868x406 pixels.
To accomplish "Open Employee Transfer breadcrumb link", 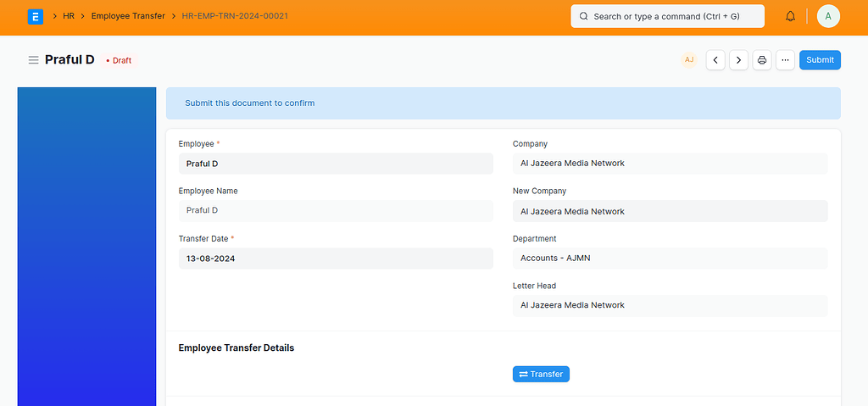I will pos(128,16).
